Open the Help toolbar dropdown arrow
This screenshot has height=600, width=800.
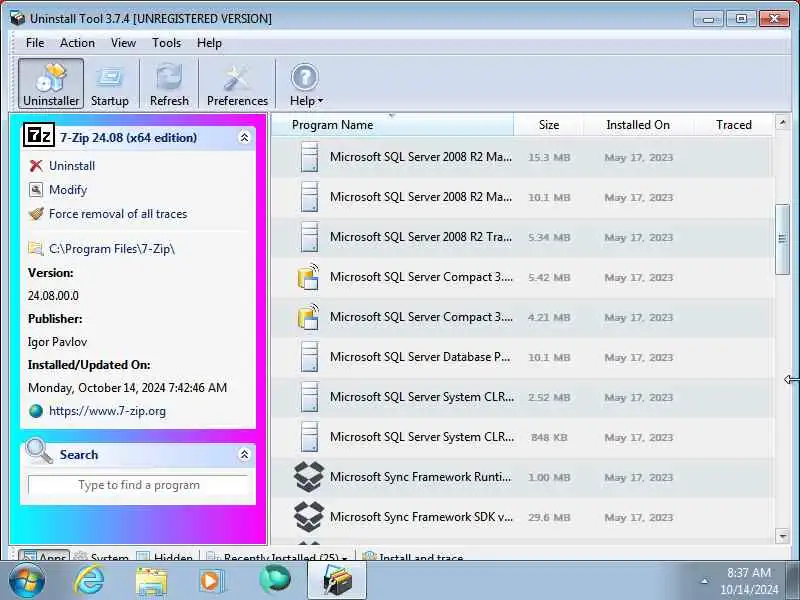pyautogui.click(x=320, y=101)
